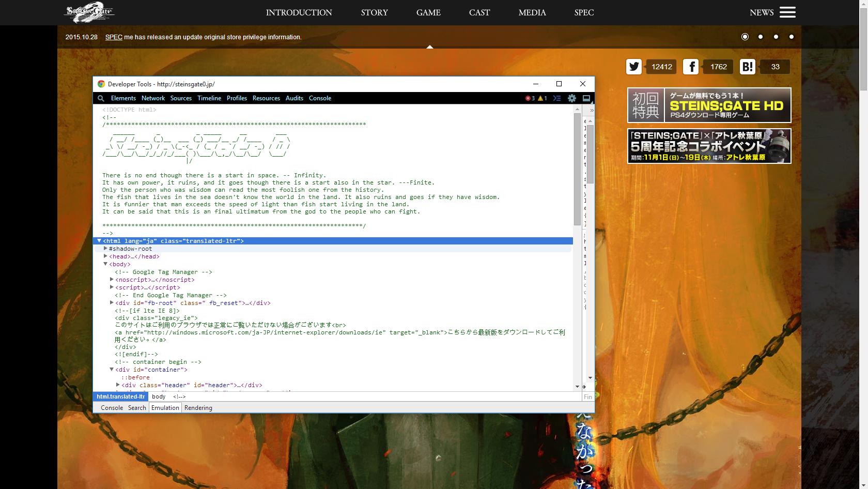Expand the fb-root div node

112,303
